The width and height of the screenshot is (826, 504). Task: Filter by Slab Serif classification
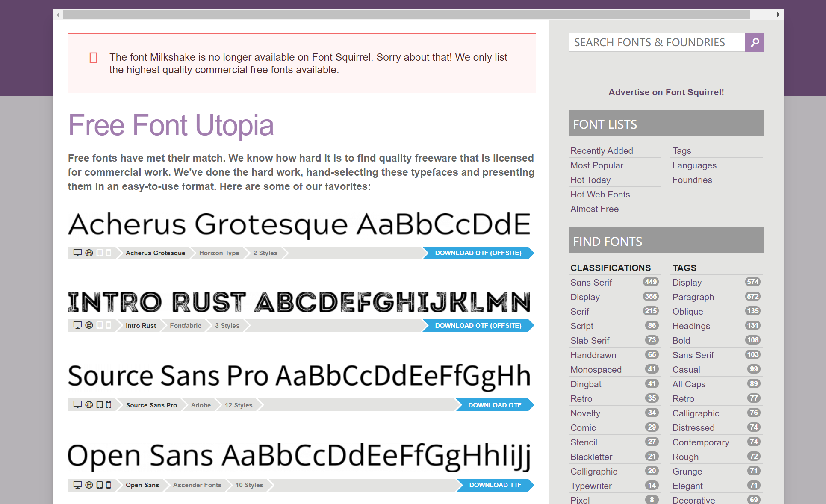tap(590, 341)
